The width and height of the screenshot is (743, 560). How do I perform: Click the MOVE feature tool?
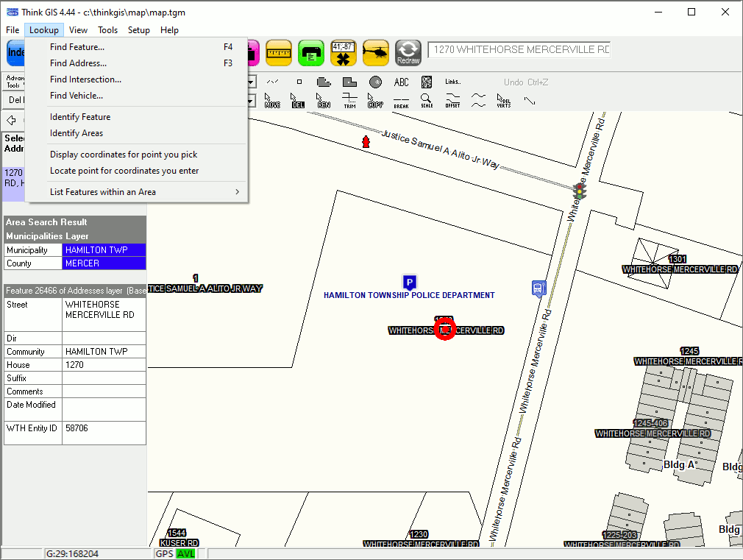272,101
